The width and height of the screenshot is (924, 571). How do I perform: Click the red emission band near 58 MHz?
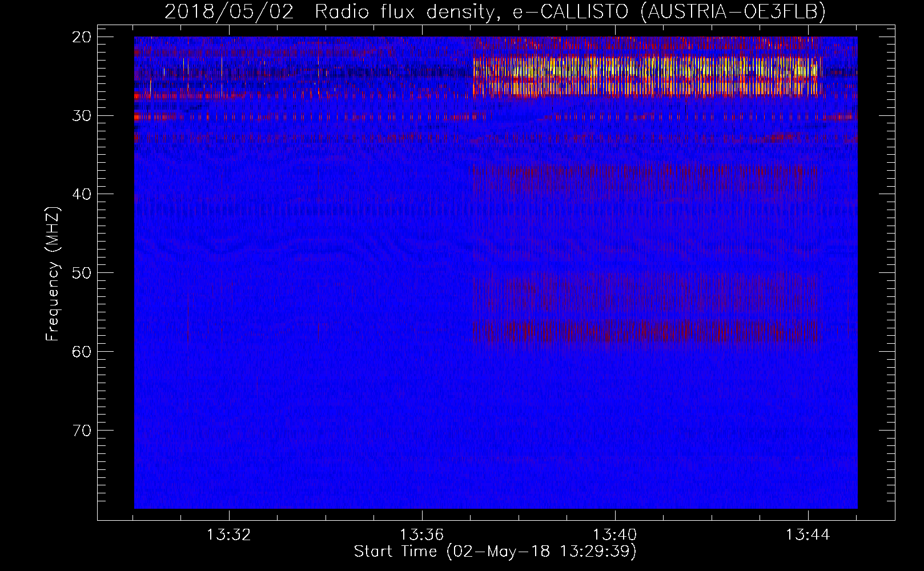click(x=646, y=333)
